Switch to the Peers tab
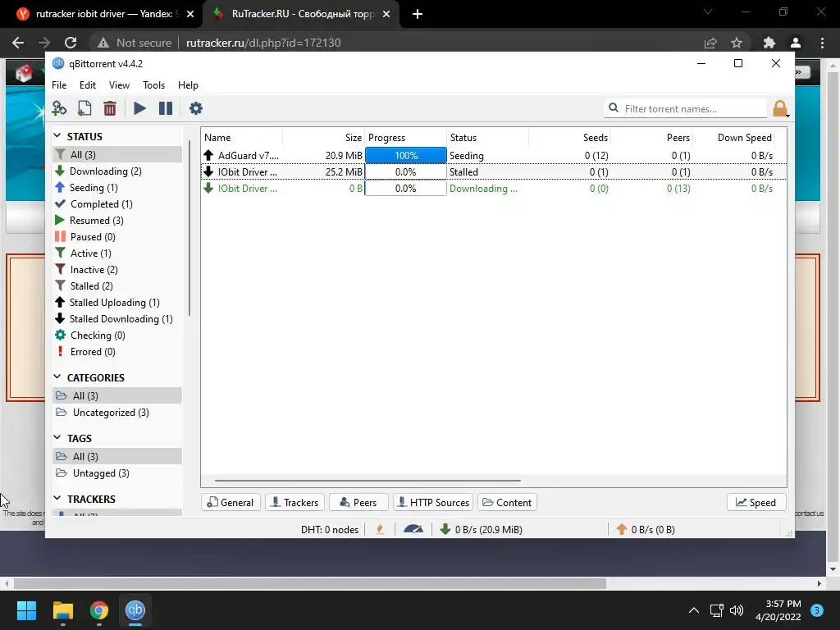Viewport: 840px width, 630px height. click(358, 503)
